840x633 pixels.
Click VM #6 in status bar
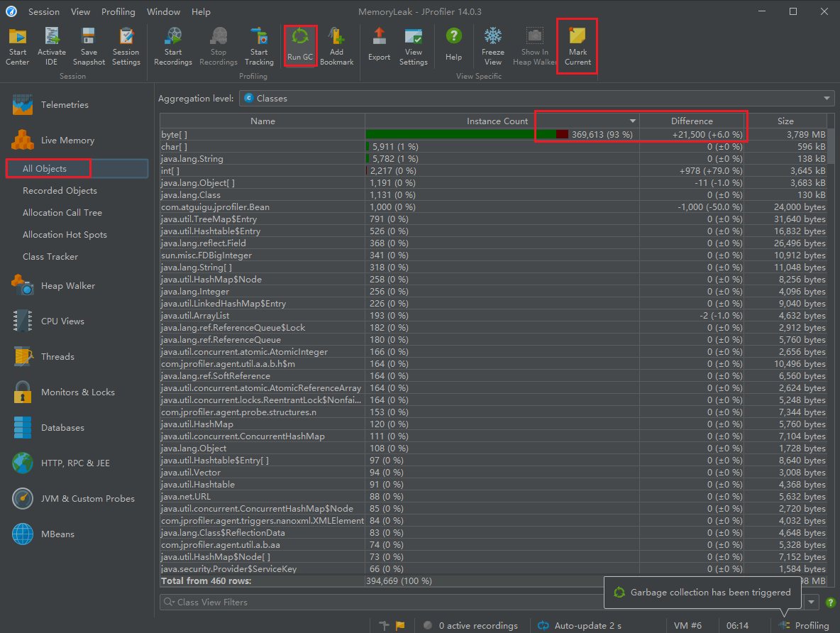[687, 625]
